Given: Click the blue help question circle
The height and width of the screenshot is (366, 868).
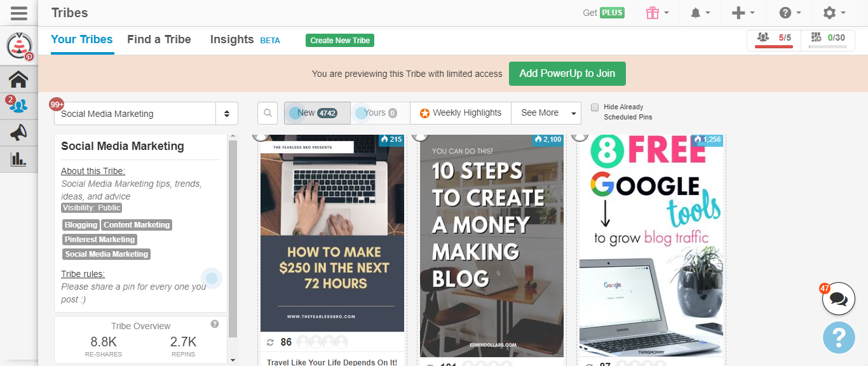Looking at the screenshot, I should [839, 337].
